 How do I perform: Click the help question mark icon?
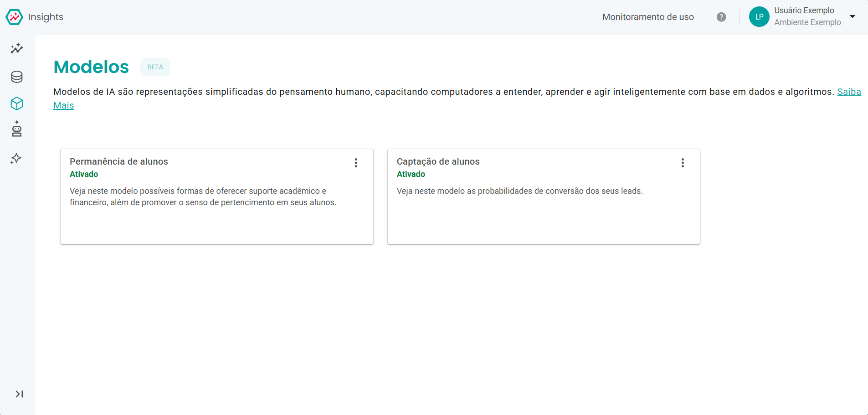pyautogui.click(x=721, y=17)
